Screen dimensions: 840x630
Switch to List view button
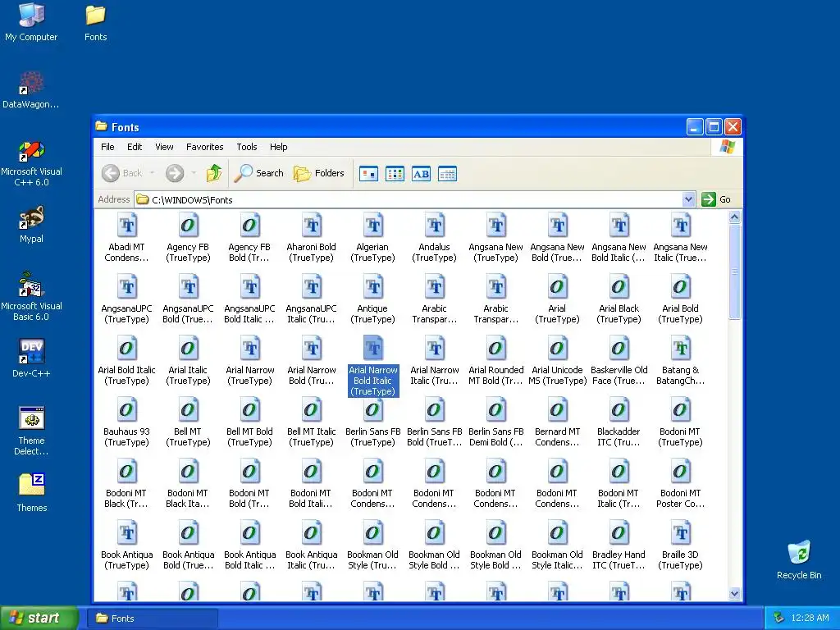[395, 174]
